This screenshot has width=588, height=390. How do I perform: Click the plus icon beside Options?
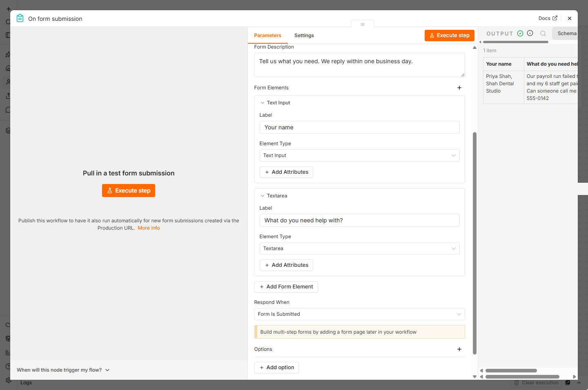pos(459,349)
